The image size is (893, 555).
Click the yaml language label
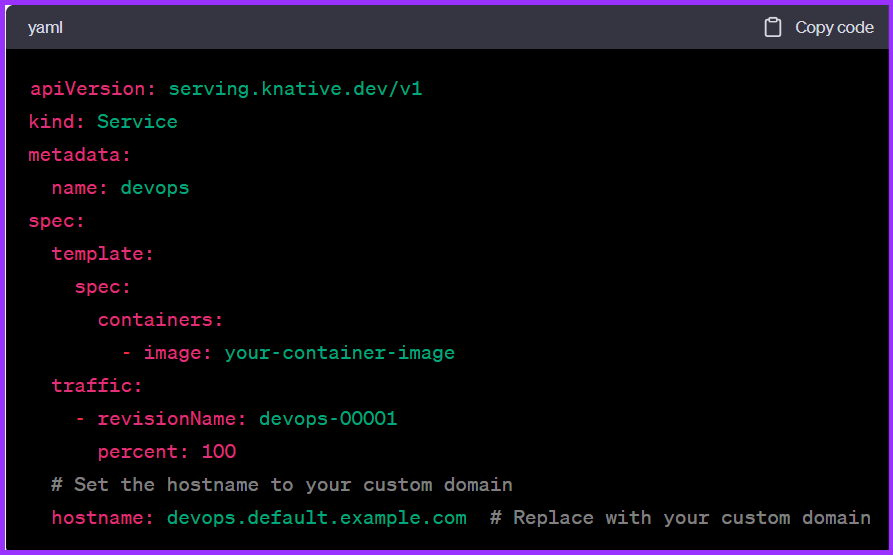point(45,27)
